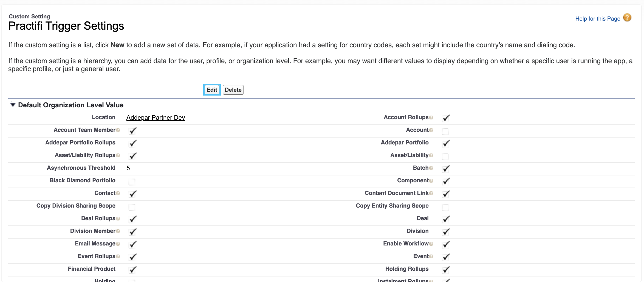Check the Copy Entity Sharing Scope checkbox

point(445,207)
